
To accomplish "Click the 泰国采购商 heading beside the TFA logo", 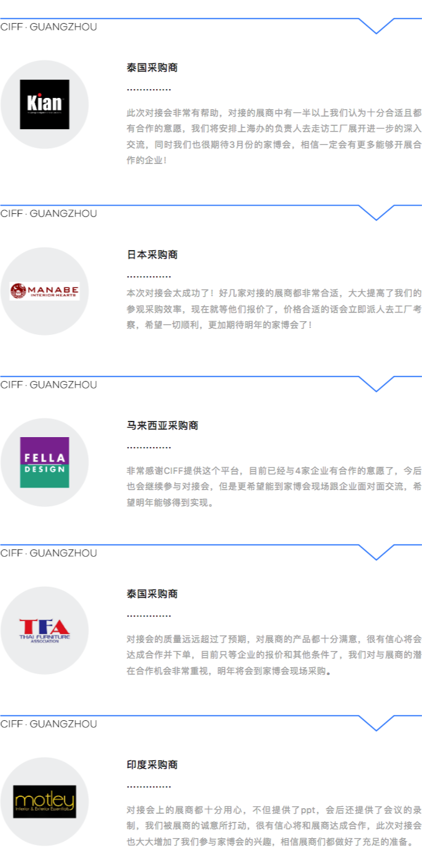I will tap(152, 594).
